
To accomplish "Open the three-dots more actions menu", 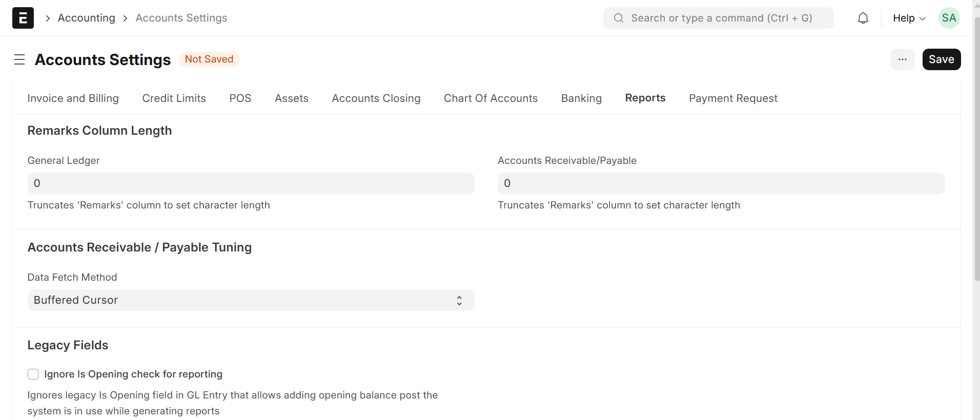I will 902,59.
